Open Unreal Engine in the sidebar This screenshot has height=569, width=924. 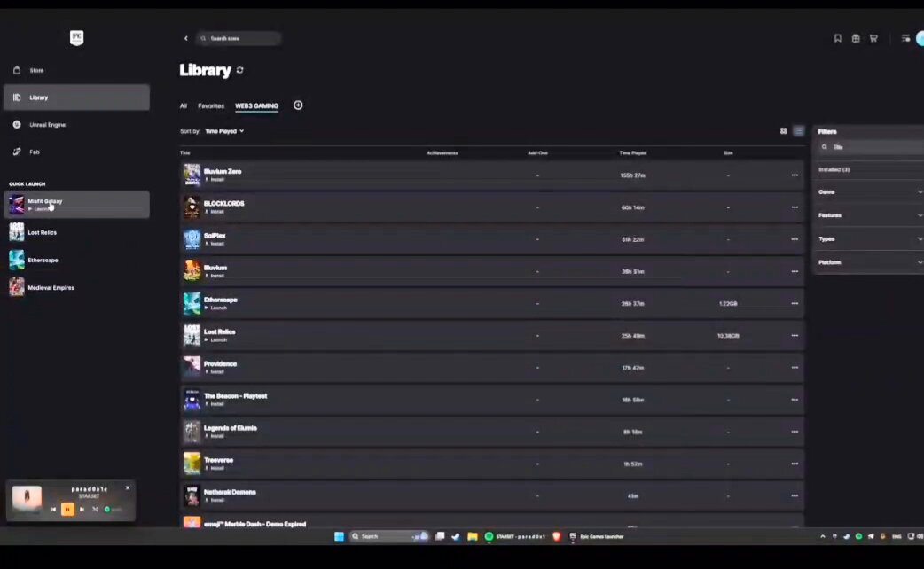(76, 125)
